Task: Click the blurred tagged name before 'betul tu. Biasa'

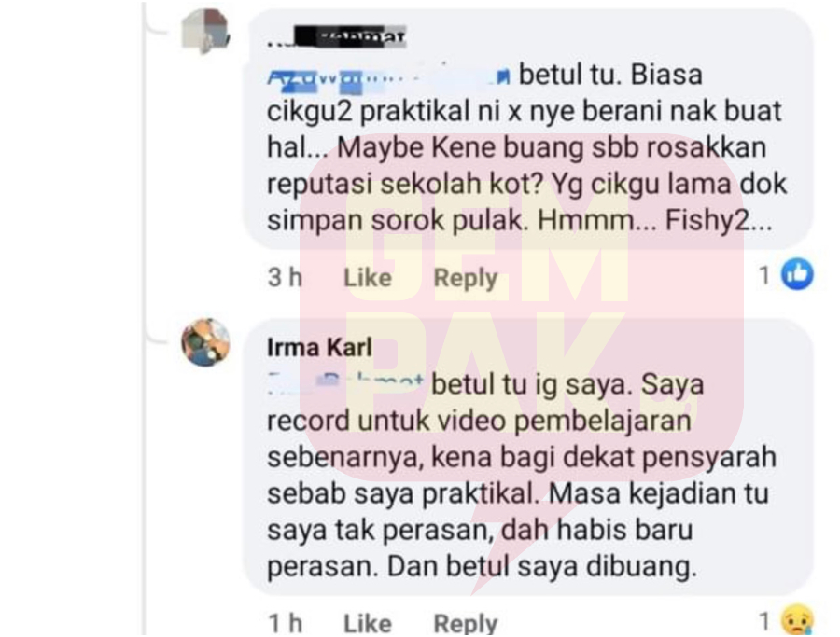Action: (x=389, y=77)
